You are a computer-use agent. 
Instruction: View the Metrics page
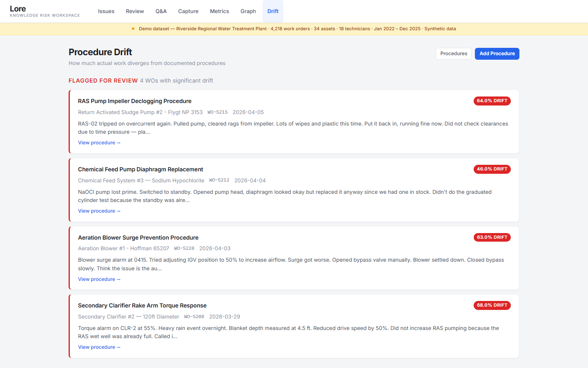click(x=219, y=11)
